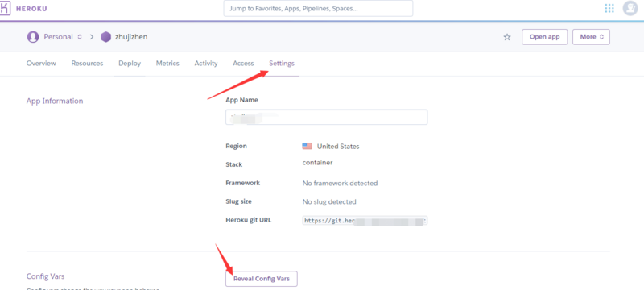The image size is (644, 290).
Task: Click the Personal account avatar icon
Action: coord(33,37)
